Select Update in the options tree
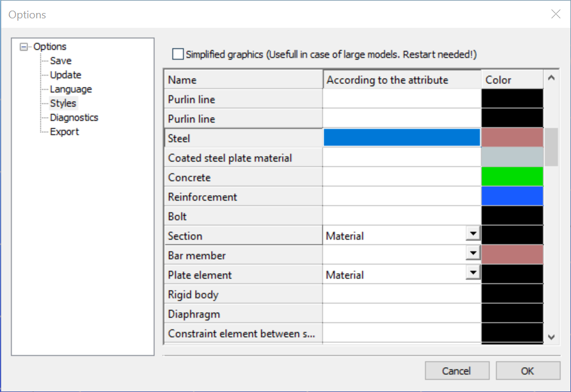 66,75
